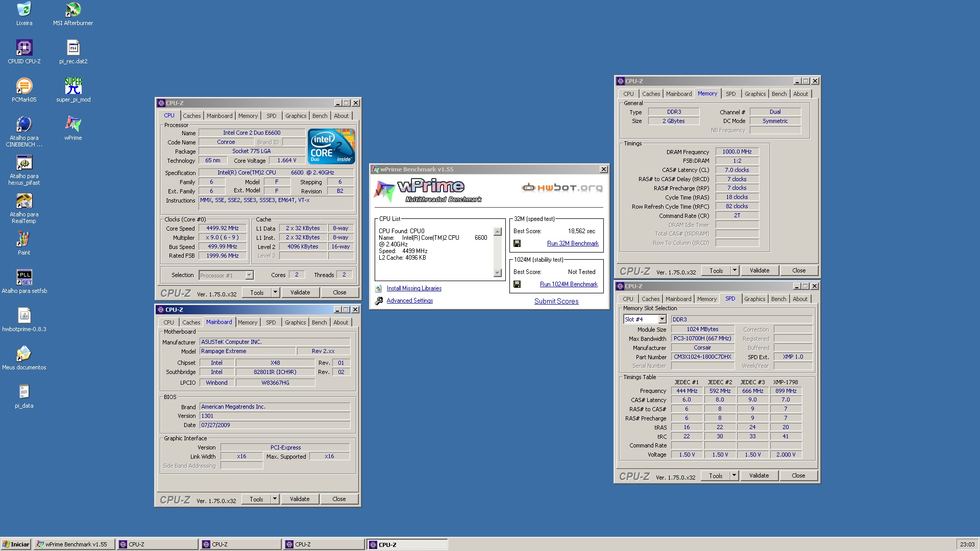The image size is (980, 551).
Task: Click Core Voltage value 1.664 V
Action: 286,161
